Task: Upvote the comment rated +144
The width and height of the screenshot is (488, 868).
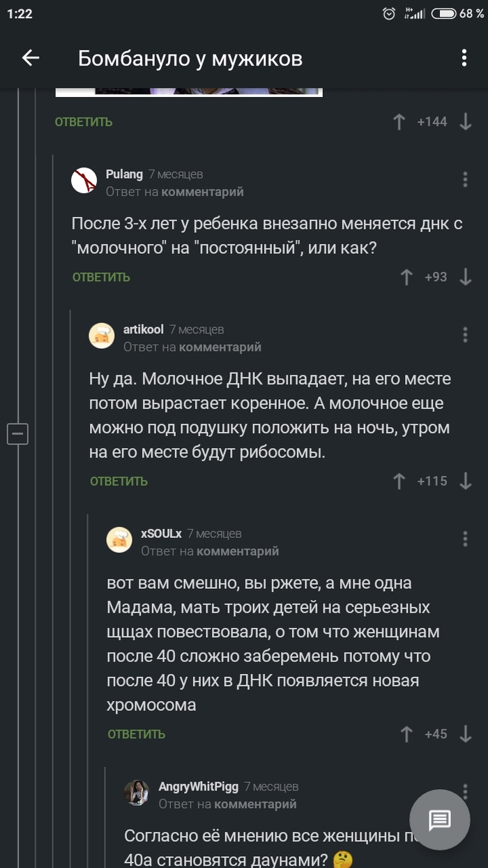Action: [399, 122]
